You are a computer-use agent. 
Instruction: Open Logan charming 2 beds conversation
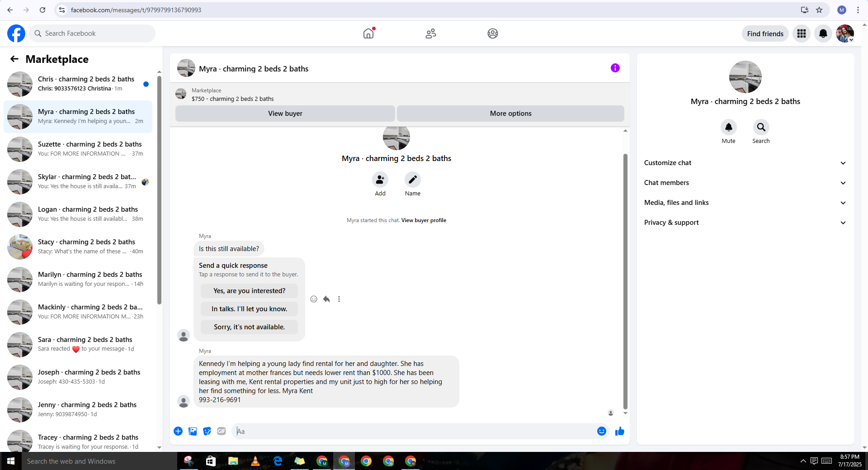[78, 214]
